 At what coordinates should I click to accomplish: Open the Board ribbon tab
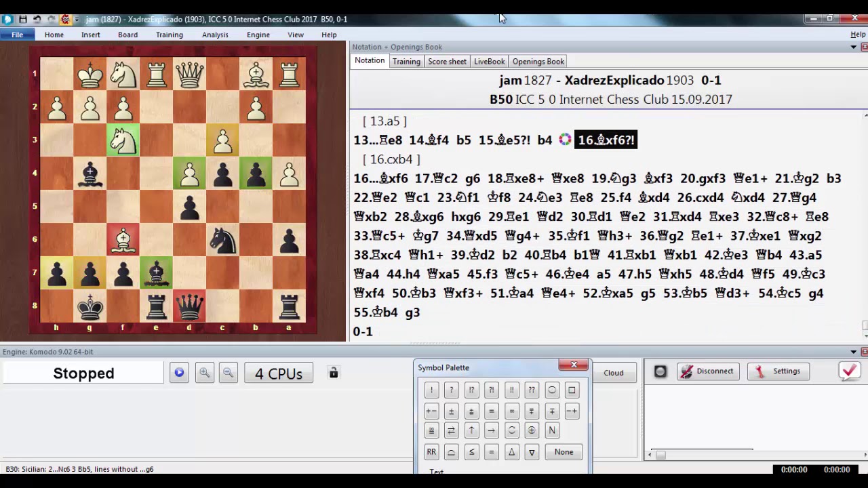tap(127, 35)
